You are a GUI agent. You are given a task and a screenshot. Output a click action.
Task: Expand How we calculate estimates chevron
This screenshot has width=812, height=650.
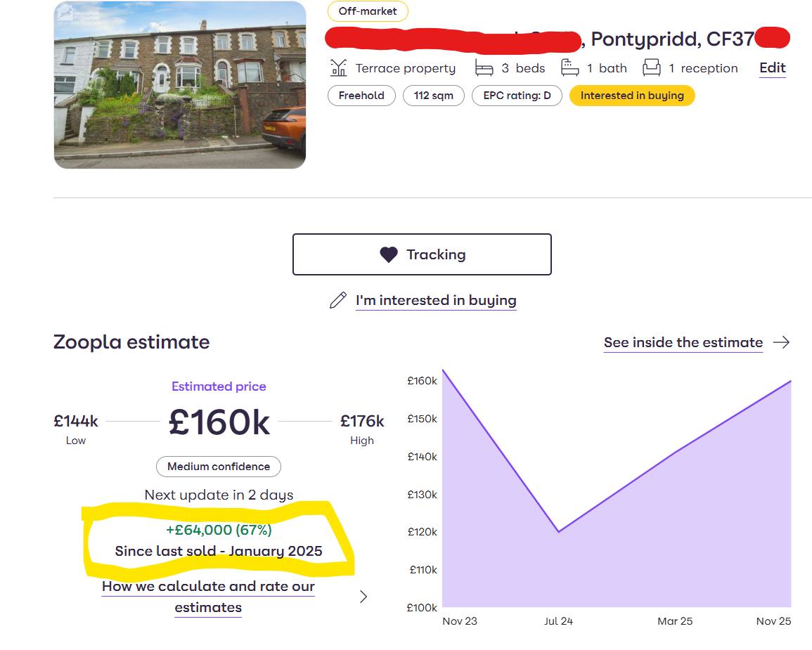coord(363,597)
